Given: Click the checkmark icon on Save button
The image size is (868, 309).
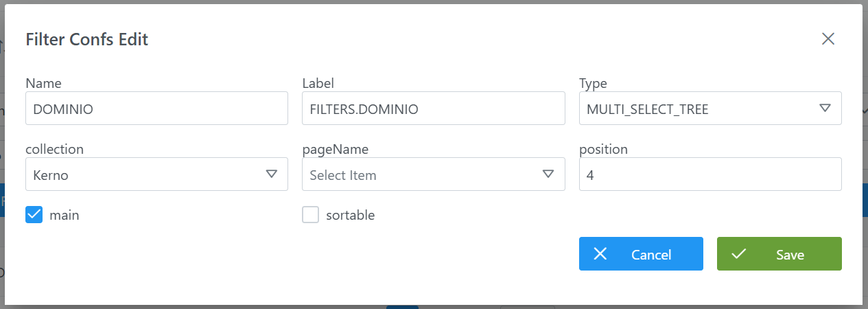Looking at the screenshot, I should click(x=739, y=254).
